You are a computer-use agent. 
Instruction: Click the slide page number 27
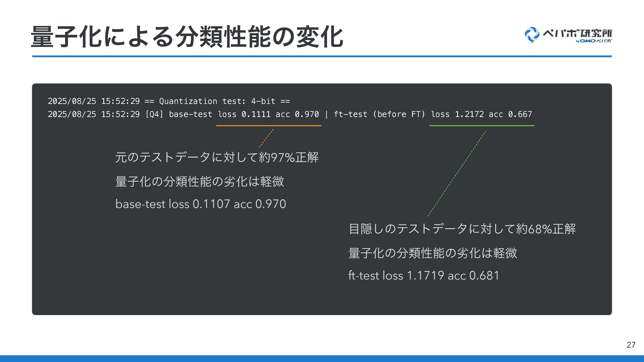[x=631, y=345]
